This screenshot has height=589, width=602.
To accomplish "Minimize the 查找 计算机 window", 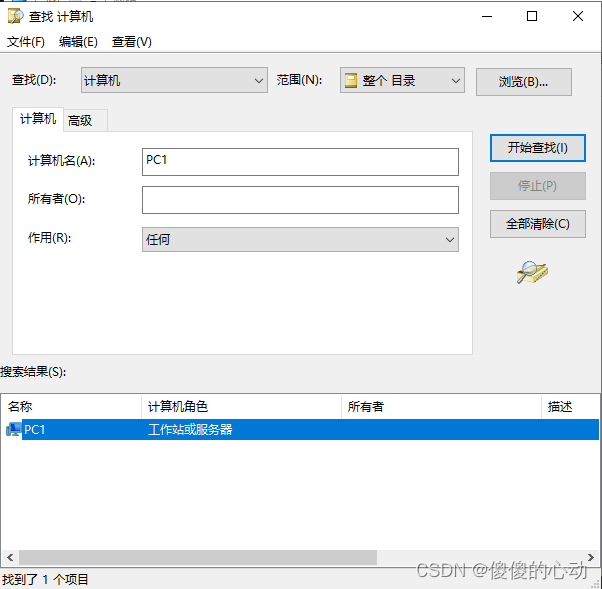I will click(487, 16).
